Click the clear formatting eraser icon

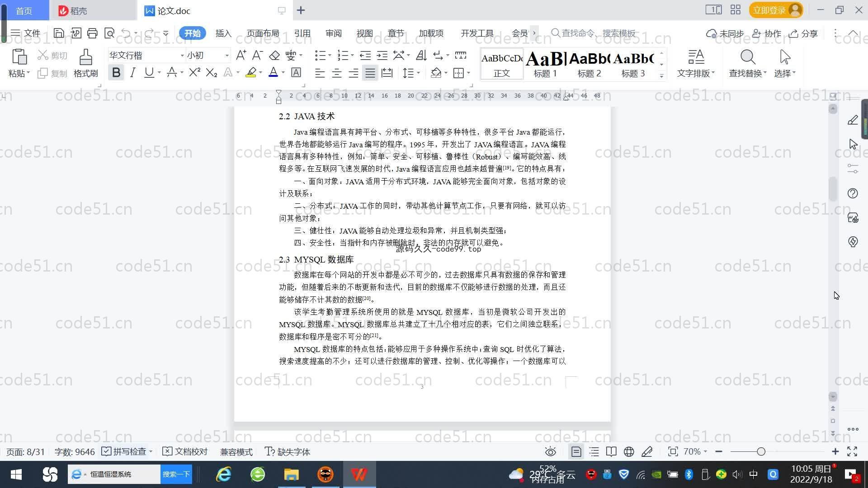coord(274,56)
